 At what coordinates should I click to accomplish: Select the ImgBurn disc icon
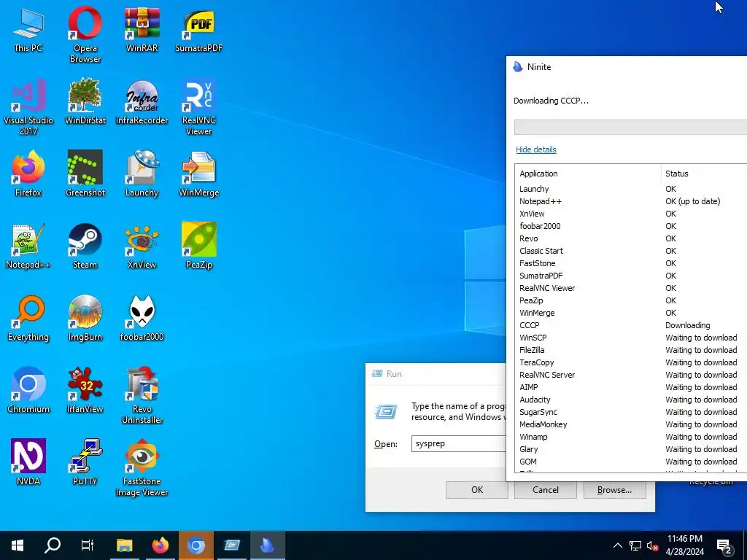point(85,318)
